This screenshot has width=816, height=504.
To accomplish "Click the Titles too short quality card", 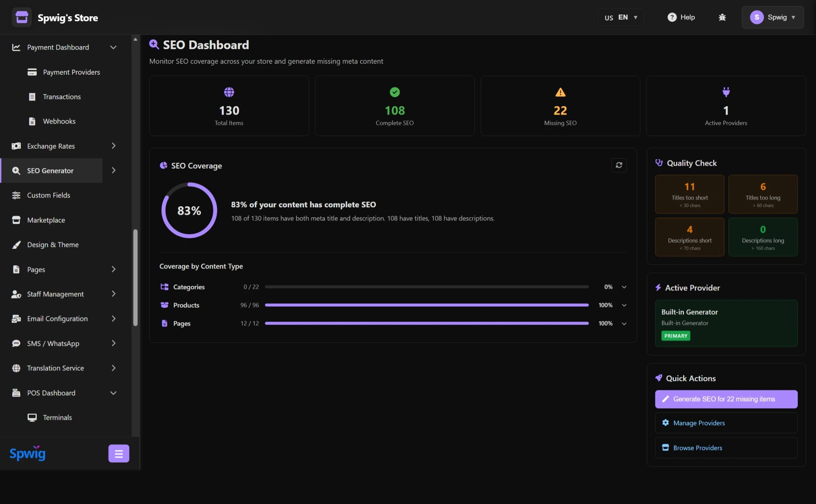I will click(x=689, y=194).
